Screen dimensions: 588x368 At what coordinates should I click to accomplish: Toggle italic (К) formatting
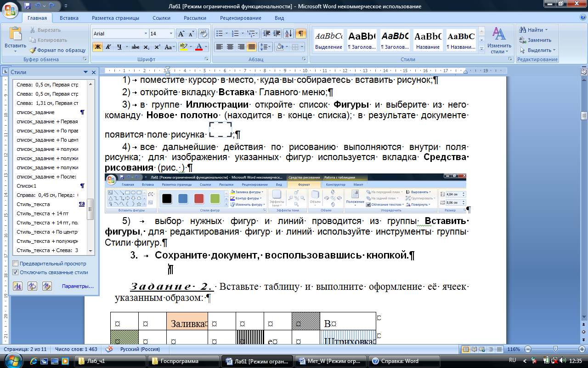click(108, 47)
